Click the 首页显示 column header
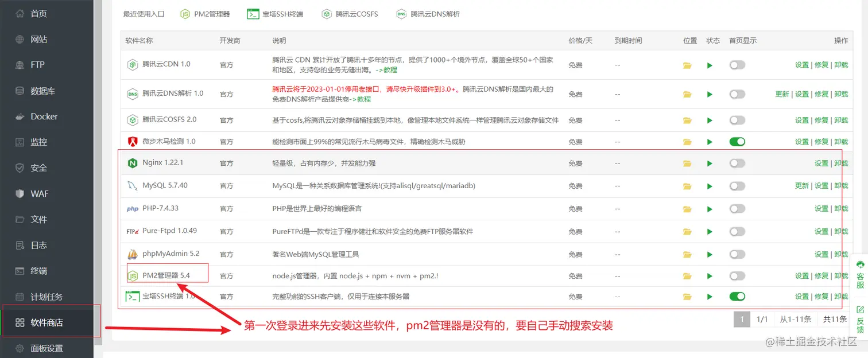868x358 pixels. click(x=743, y=41)
